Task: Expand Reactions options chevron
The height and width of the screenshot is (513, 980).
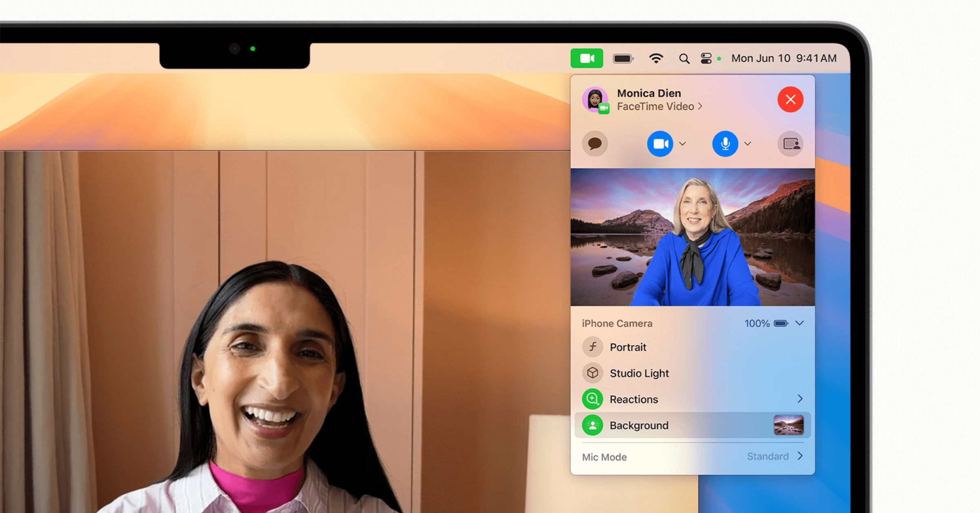Action: [800, 399]
